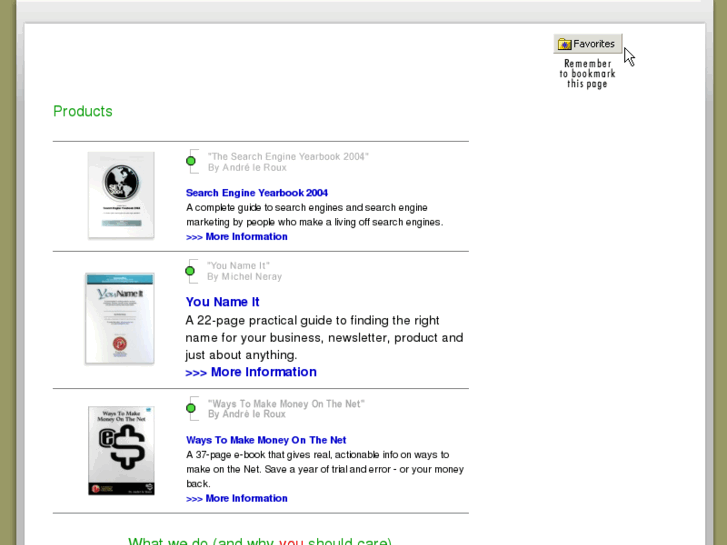This screenshot has width=727, height=545.
Task: Open Ways To Make Money On The Net link
Action: tap(266, 440)
